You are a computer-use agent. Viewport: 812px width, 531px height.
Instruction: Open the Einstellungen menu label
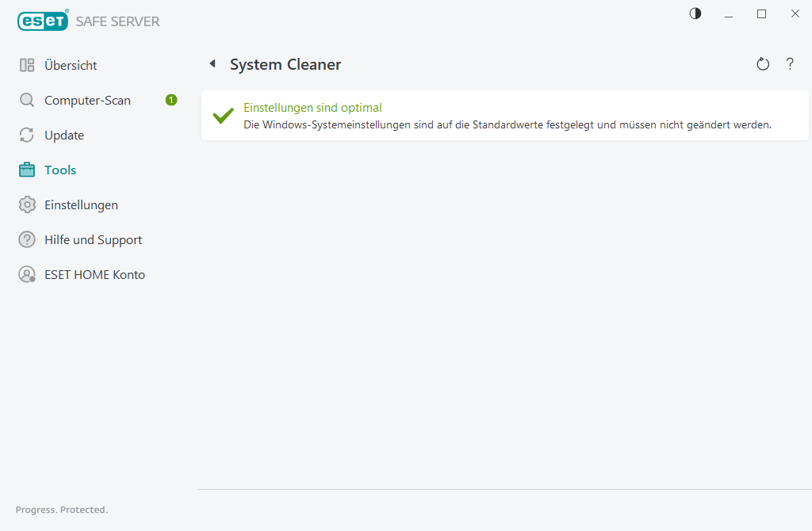(x=81, y=205)
